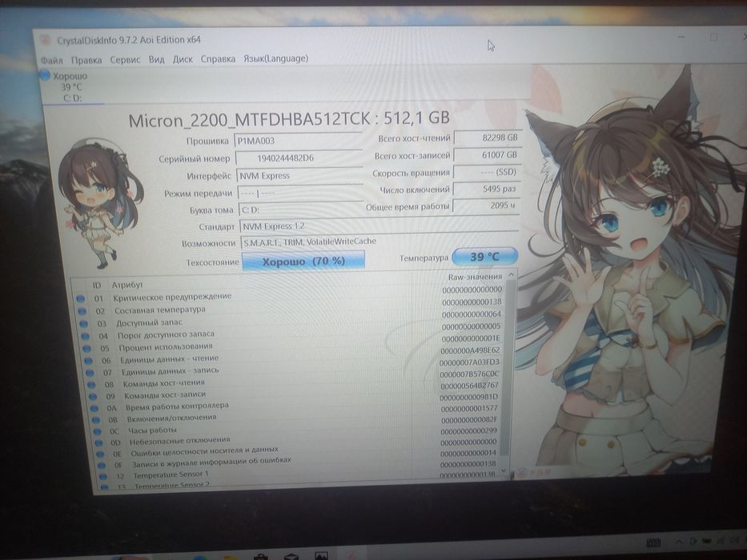Expand the system tray hidden icons chevron
747x560 pixels.
(x=679, y=542)
